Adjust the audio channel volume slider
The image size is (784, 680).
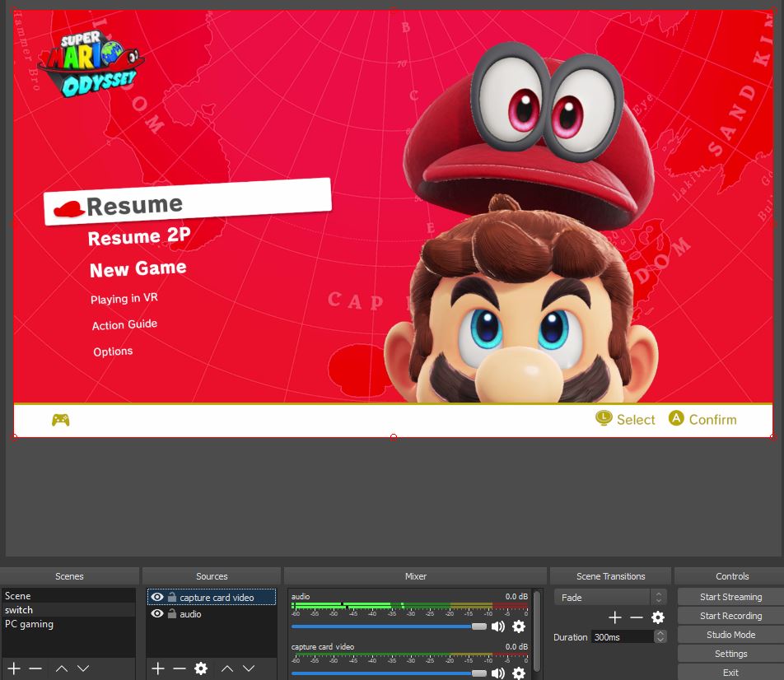click(479, 626)
